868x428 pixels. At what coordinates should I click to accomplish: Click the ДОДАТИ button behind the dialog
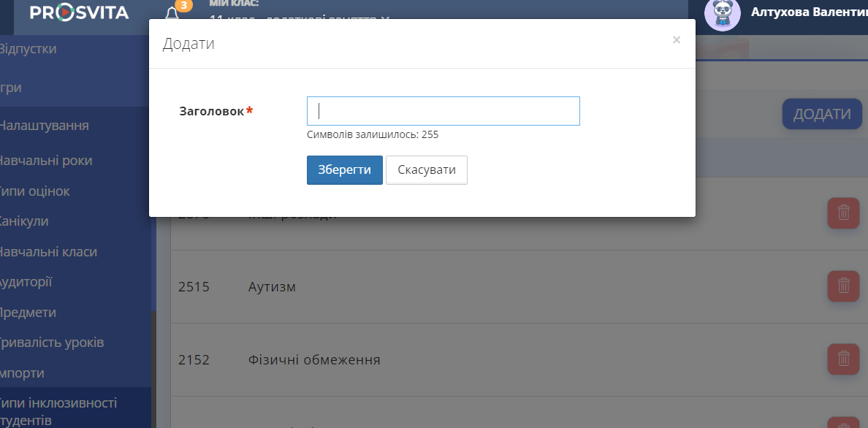[x=822, y=114]
